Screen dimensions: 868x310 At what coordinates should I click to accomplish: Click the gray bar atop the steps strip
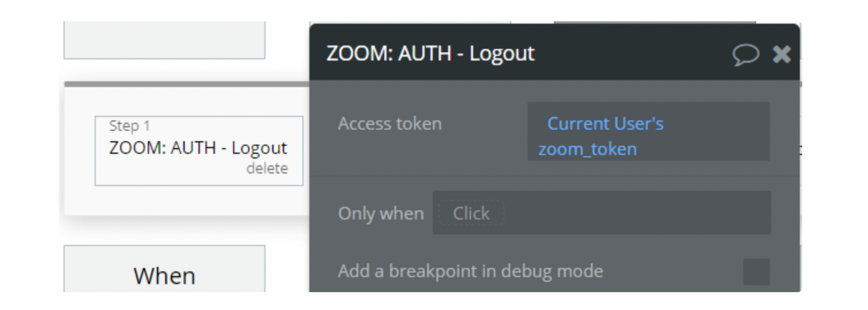pyautogui.click(x=186, y=84)
